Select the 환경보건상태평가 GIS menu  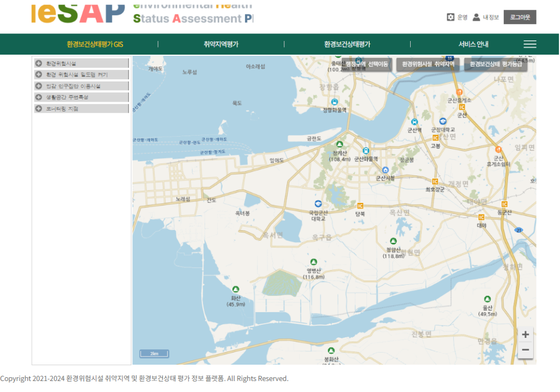click(x=95, y=44)
